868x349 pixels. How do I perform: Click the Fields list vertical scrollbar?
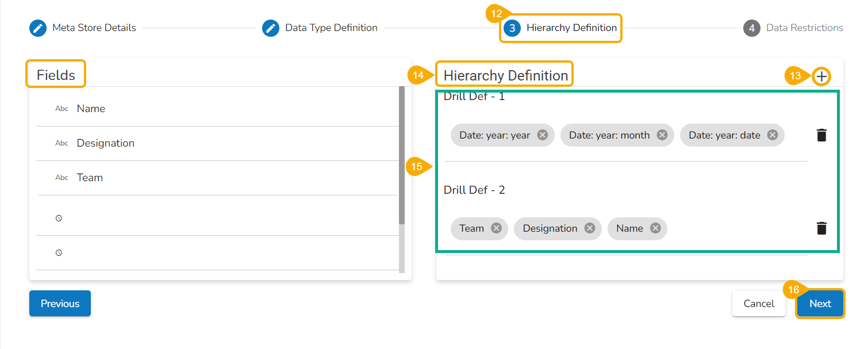[402, 155]
